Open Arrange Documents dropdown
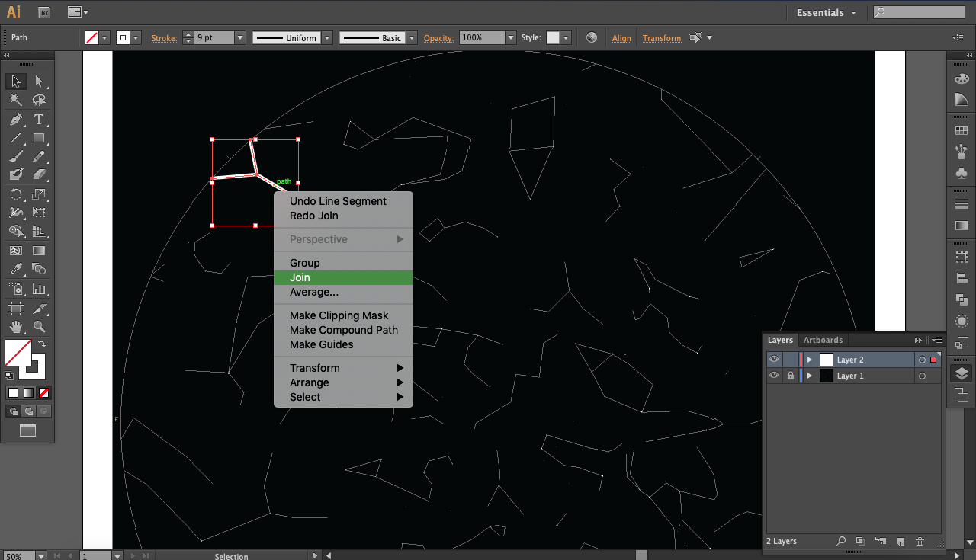Screen dimensions: 976x560 tap(78, 12)
